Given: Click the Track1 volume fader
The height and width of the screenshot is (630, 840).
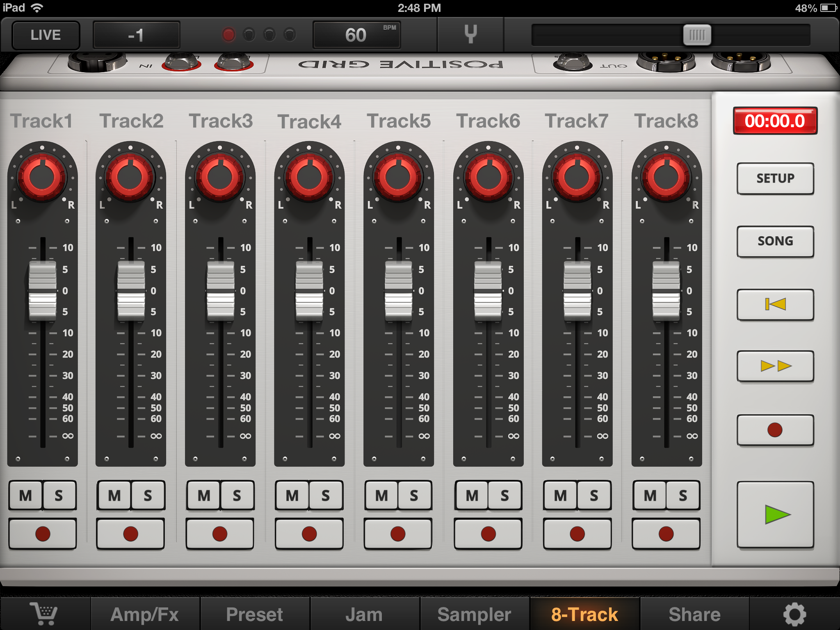Looking at the screenshot, I should click(x=43, y=290).
